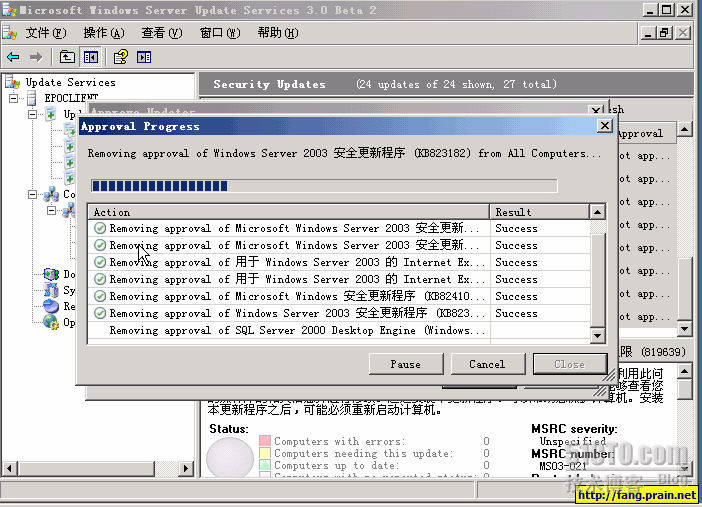
Task: Click up arrow of the details pane scrollbar
Action: pos(685,371)
